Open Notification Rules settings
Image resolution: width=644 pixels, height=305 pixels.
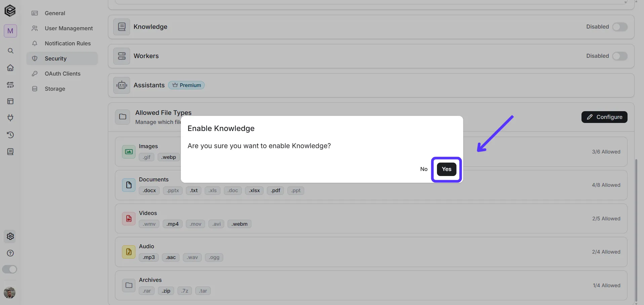(x=62, y=43)
